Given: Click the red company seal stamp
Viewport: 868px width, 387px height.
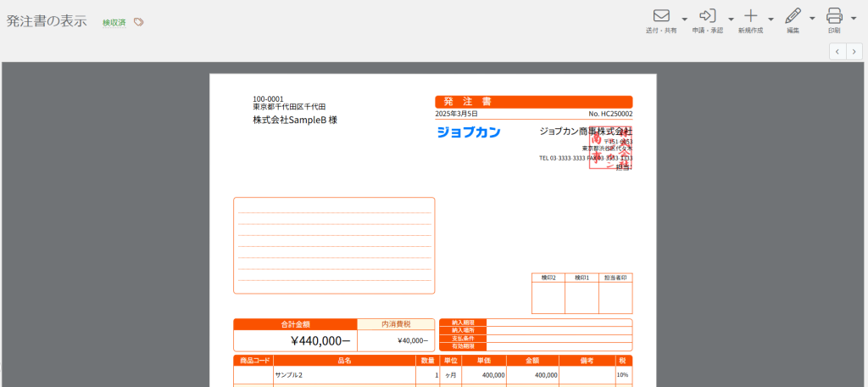Looking at the screenshot, I should click(x=611, y=148).
